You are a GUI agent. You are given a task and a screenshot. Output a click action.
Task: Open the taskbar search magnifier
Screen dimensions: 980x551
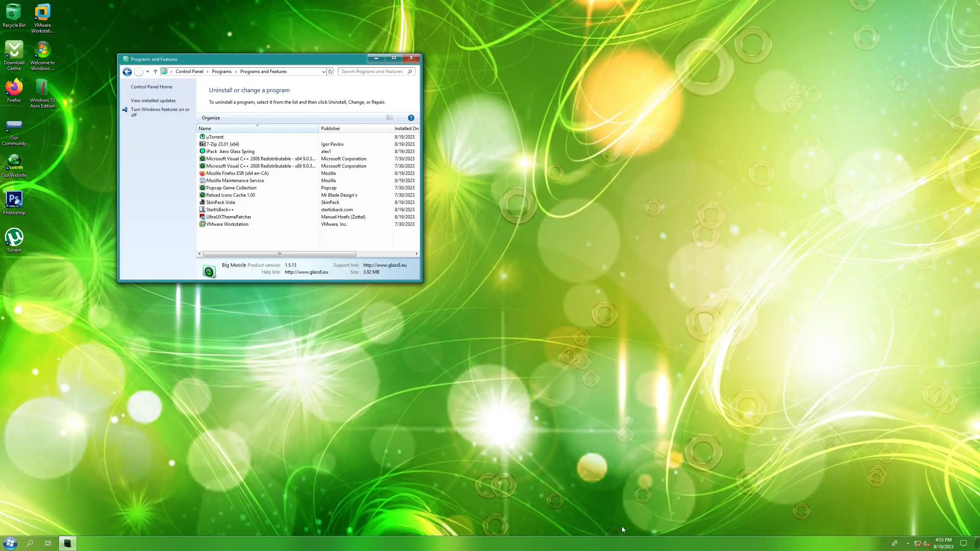(30, 543)
